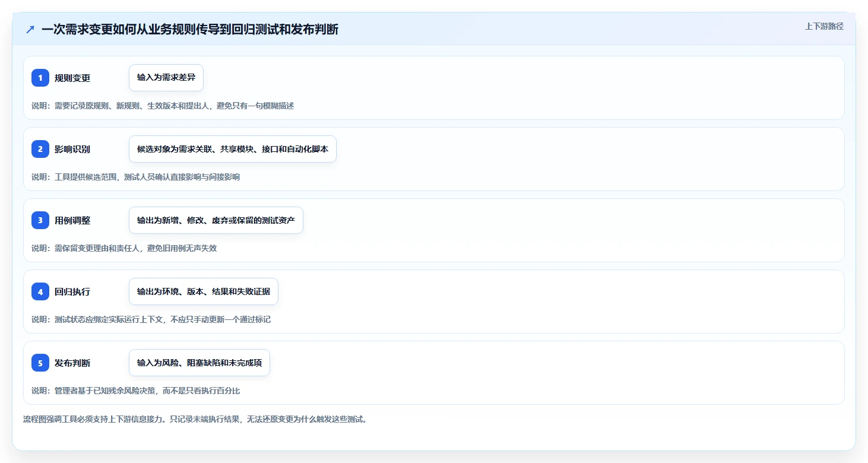This screenshot has height=463, width=868.
Task: Select the 候选对象为需求关联 chip
Action: (233, 149)
